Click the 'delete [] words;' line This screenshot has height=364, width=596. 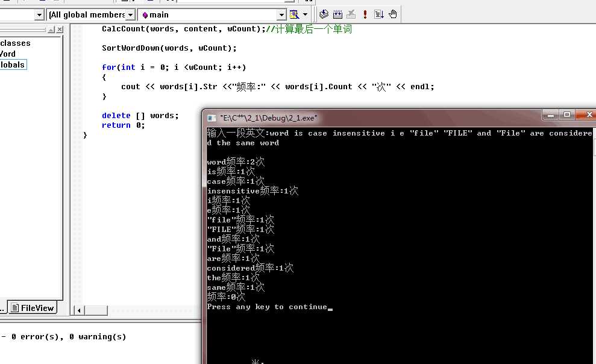[140, 116]
